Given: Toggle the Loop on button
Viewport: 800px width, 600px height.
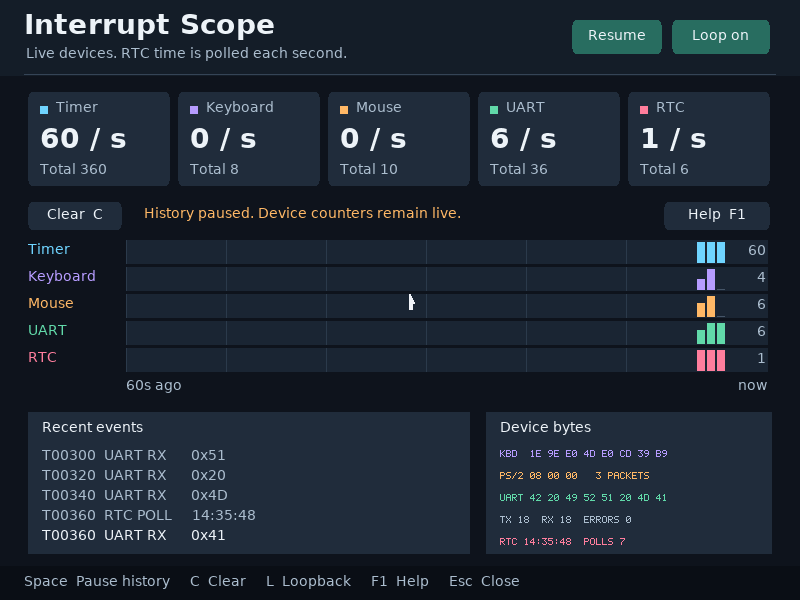Looking at the screenshot, I should point(720,37).
